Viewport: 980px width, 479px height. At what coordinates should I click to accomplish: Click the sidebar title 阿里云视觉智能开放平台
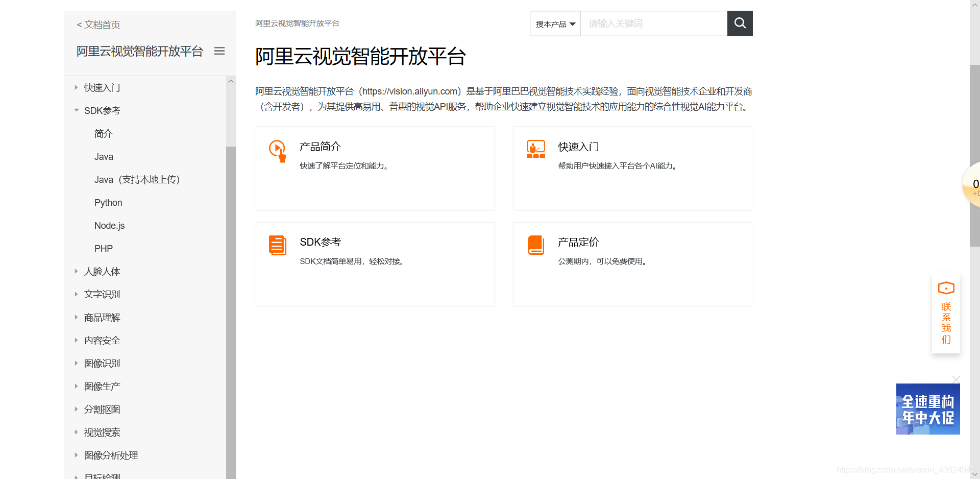(140, 51)
